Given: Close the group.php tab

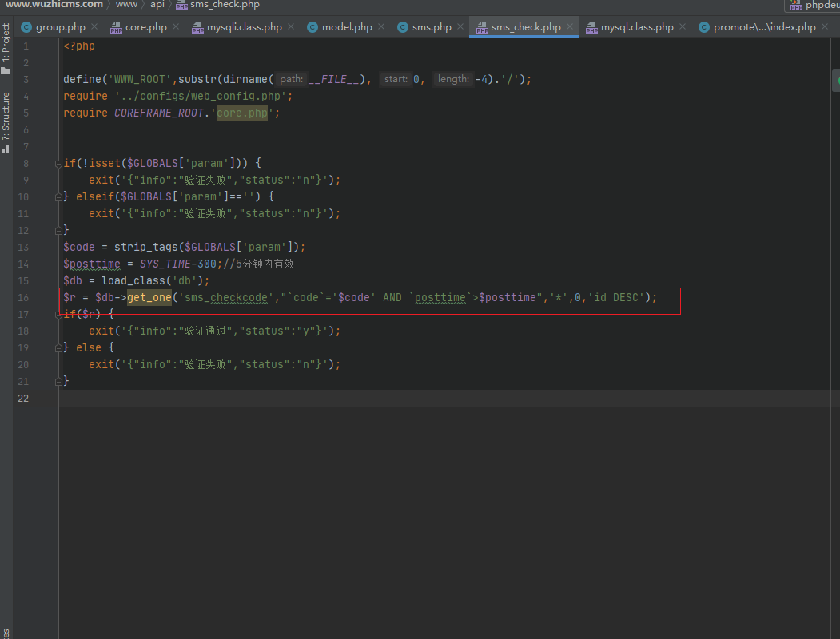Looking at the screenshot, I should 94,26.
